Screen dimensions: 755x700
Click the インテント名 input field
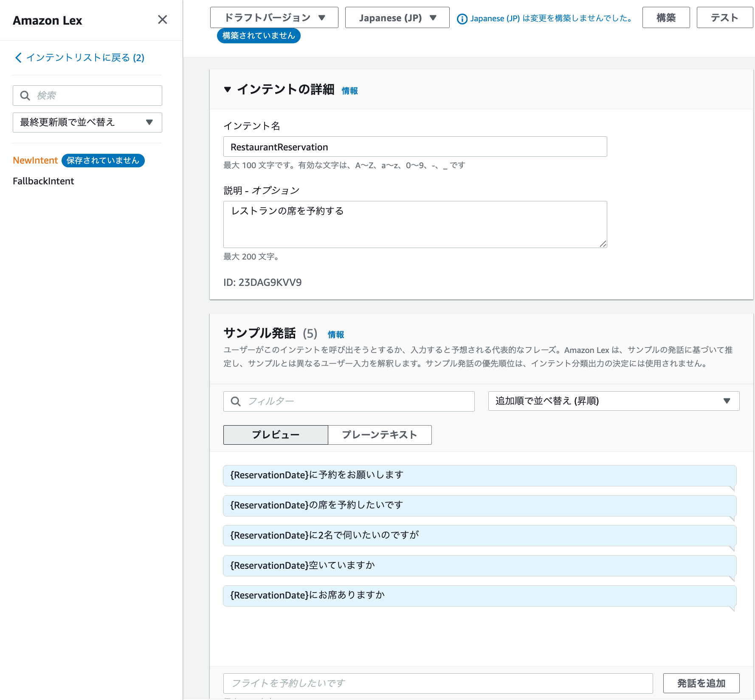415,147
